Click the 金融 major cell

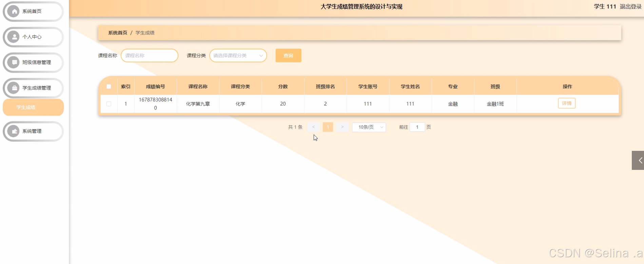tap(453, 104)
